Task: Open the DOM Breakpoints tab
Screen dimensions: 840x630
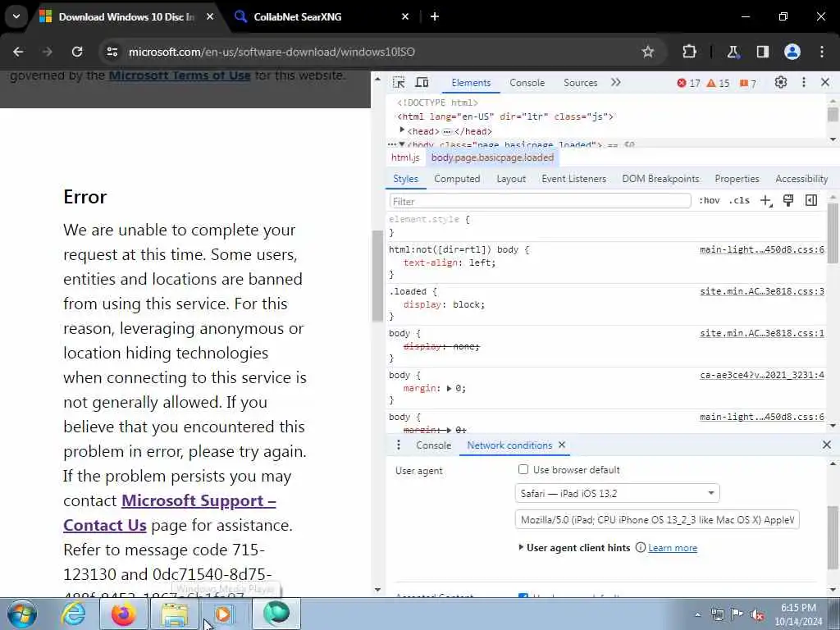Action: coord(660,179)
